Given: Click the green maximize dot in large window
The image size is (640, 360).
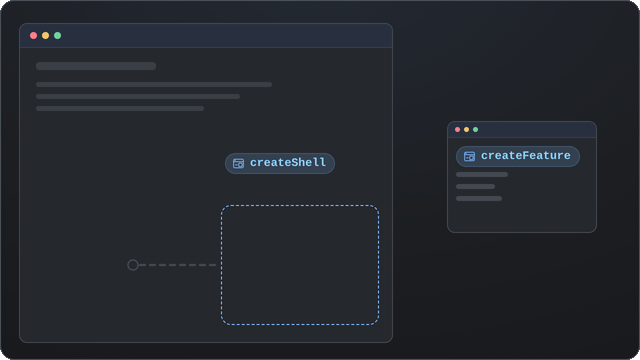Looking at the screenshot, I should 58,36.
